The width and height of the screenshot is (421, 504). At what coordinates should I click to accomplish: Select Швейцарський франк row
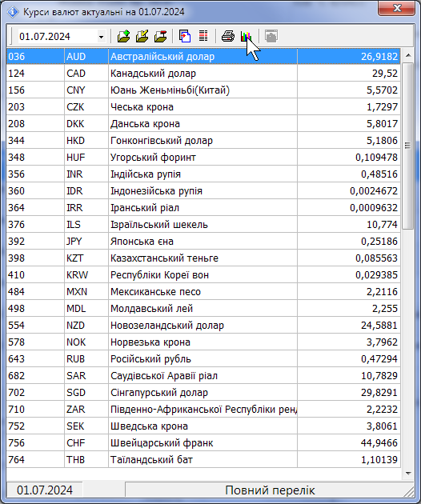pyautogui.click(x=203, y=442)
